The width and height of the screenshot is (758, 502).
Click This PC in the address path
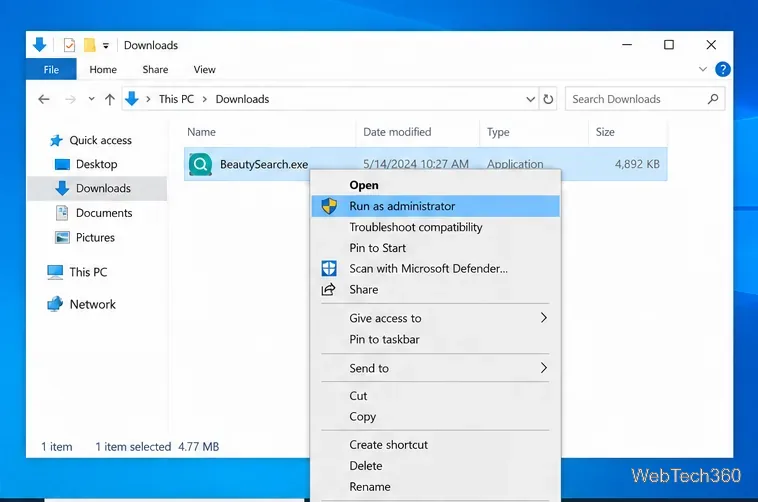click(x=176, y=99)
